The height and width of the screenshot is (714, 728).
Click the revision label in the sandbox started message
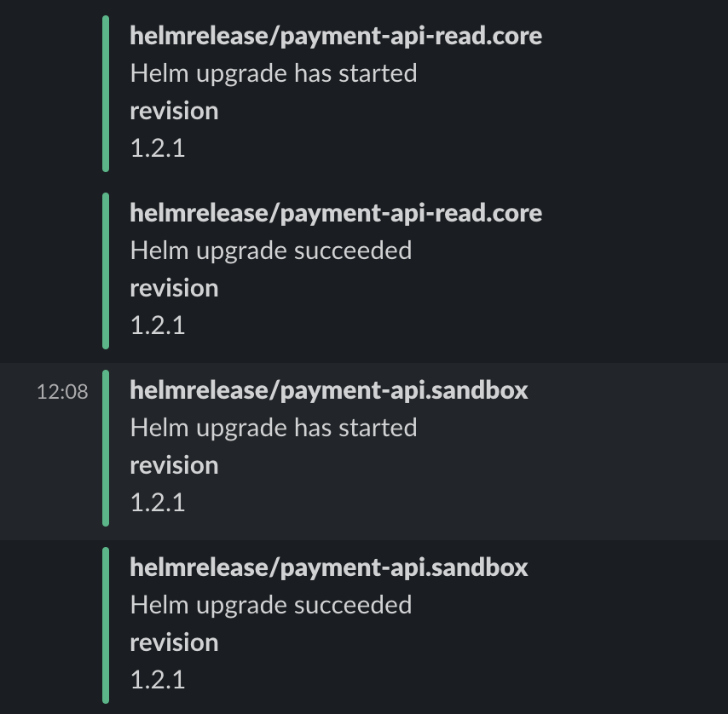[174, 464]
